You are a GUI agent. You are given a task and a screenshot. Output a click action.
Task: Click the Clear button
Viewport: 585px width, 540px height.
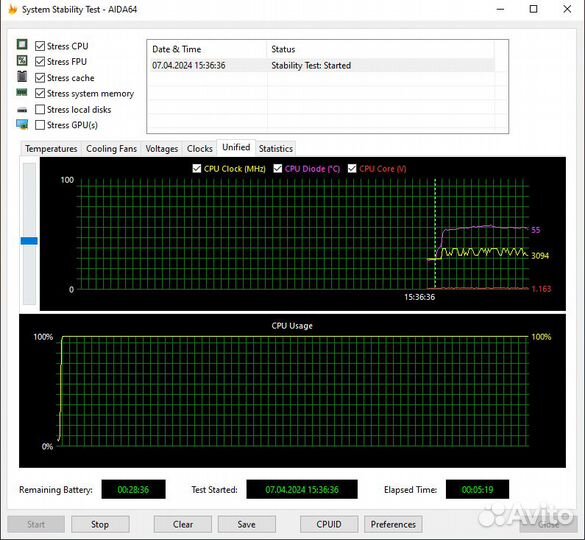pos(183,524)
